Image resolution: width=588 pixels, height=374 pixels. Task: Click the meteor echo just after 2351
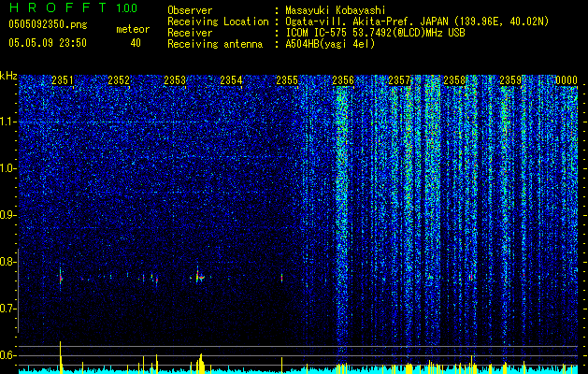tap(61, 277)
